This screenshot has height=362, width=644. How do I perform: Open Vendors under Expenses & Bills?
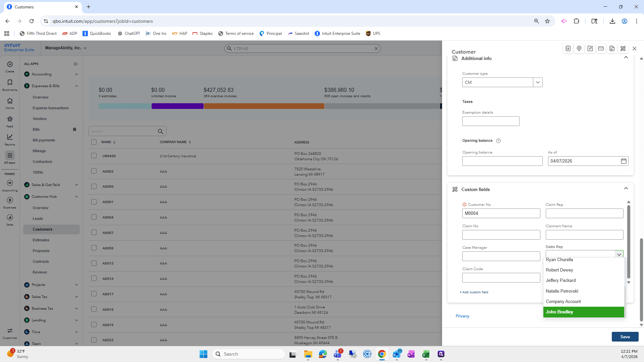[x=40, y=119]
